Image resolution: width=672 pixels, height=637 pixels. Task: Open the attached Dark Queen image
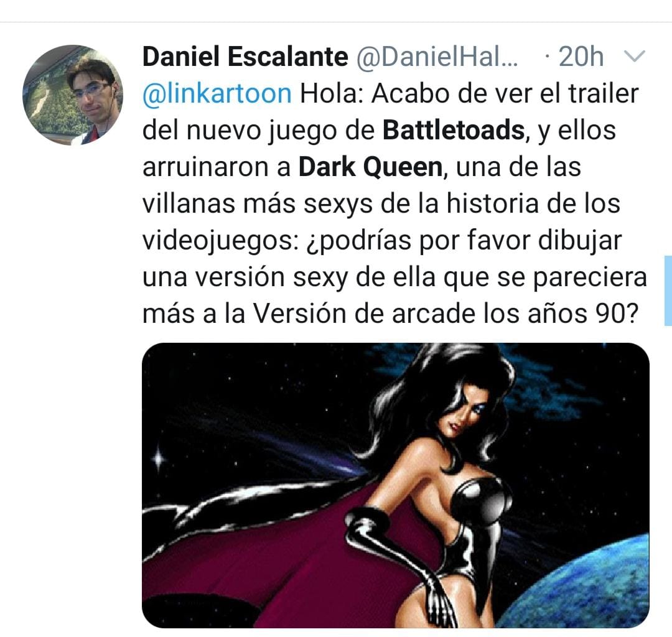coord(396,485)
